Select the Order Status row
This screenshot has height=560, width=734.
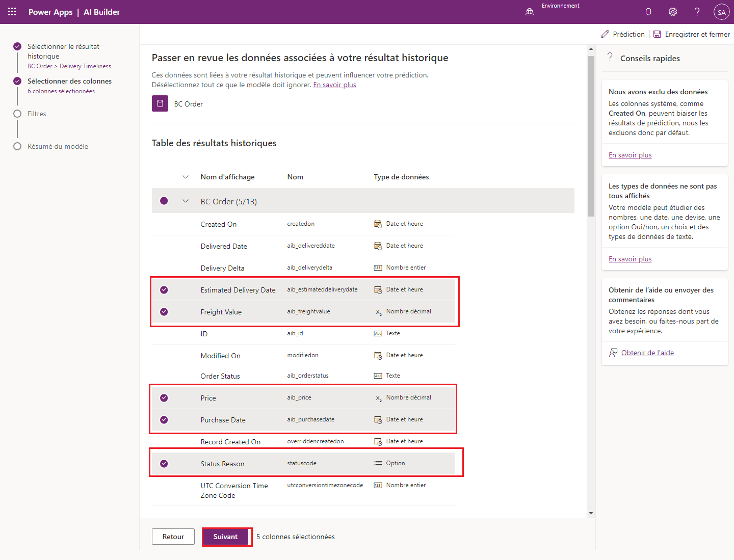[x=303, y=376]
